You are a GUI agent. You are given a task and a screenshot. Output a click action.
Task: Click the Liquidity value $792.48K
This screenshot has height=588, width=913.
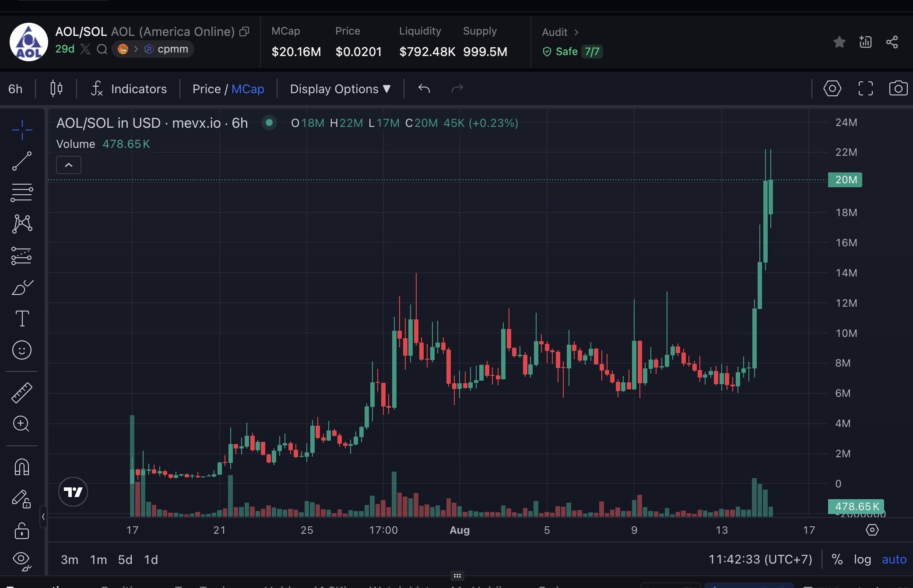(427, 52)
